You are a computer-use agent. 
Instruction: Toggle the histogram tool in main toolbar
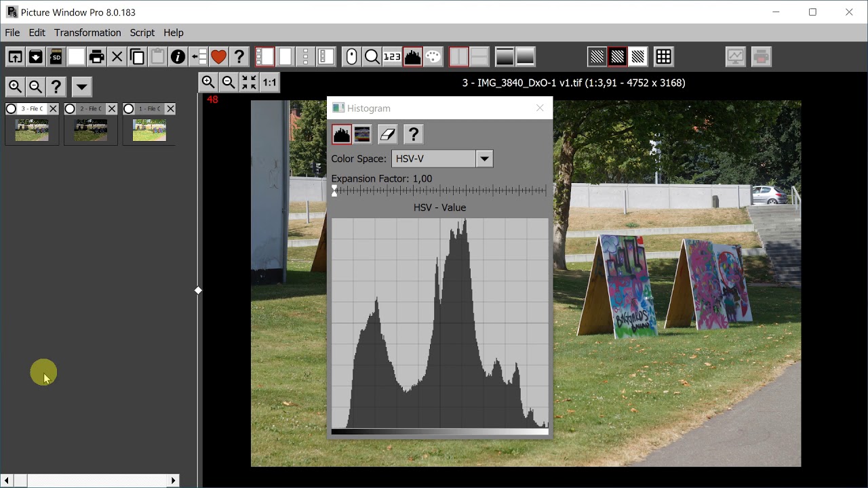pyautogui.click(x=412, y=57)
